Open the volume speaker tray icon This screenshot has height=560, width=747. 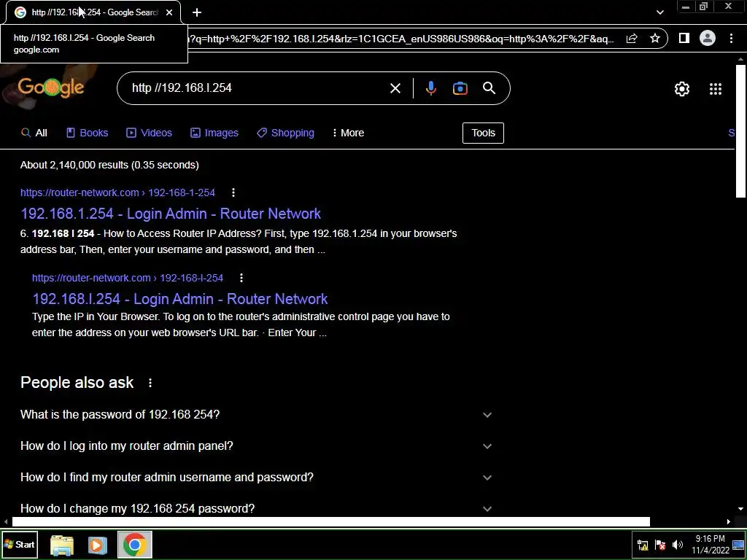pos(677,545)
